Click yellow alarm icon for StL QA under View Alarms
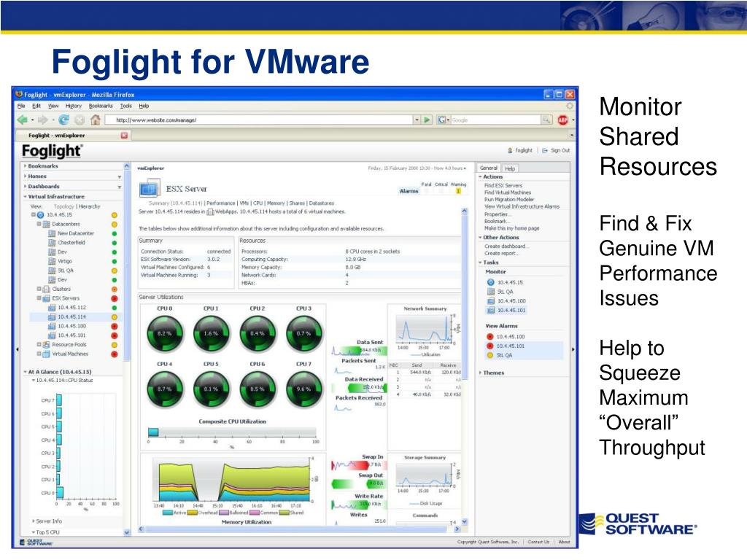This screenshot has width=747, height=560. tap(489, 355)
